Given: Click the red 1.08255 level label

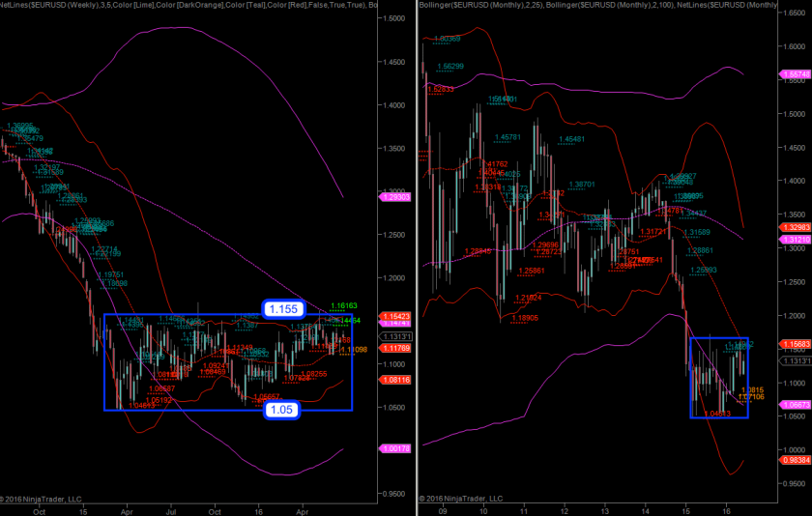Looking at the screenshot, I should (x=314, y=374).
